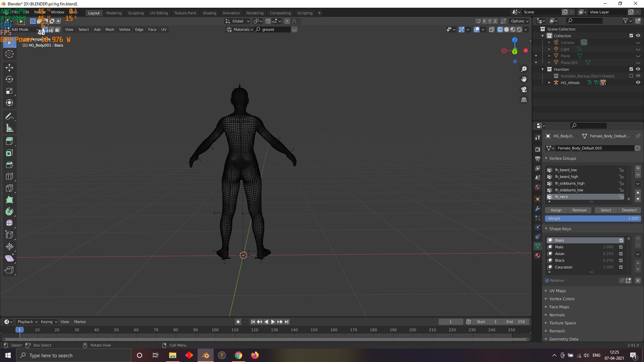Select the Transform tool

(x=9, y=103)
